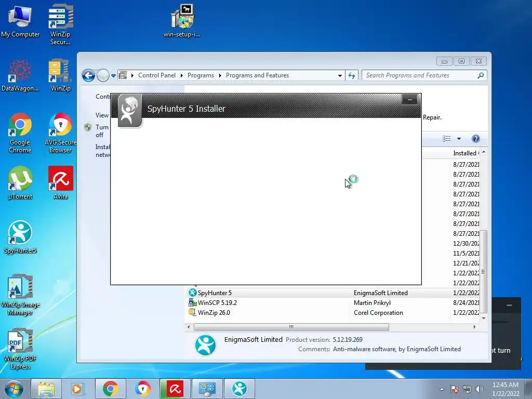Open SpyHunter5 desktop shortcut
This screenshot has height=399, width=532.
tap(20, 237)
